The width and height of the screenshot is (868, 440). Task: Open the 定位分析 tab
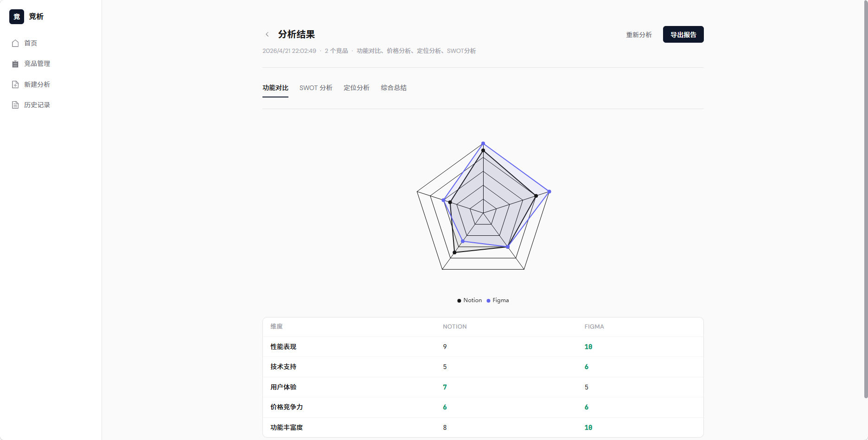pos(357,88)
